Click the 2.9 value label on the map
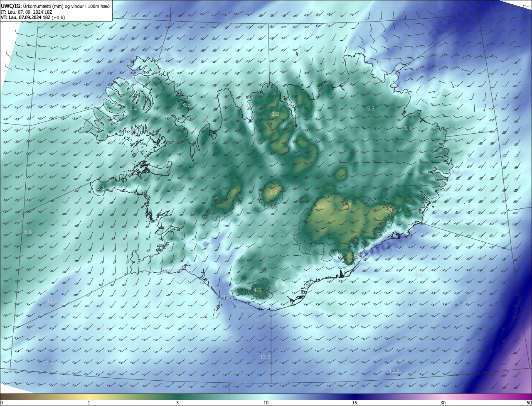Viewport: 532px width, 406px height. (x=273, y=192)
